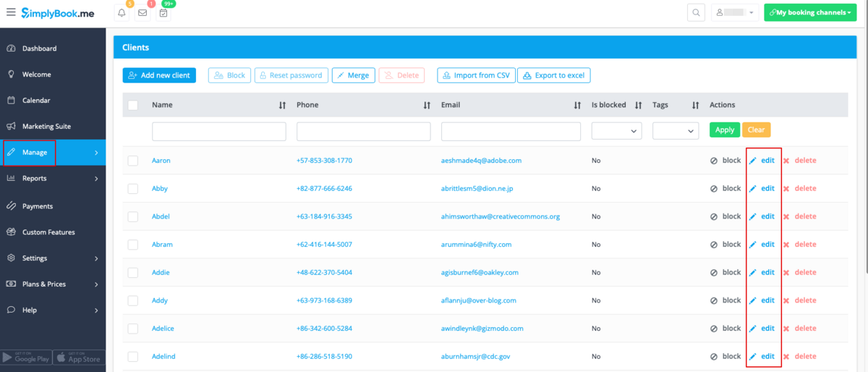Expand My booking channels dropdown
This screenshot has height=372, width=868.
point(810,13)
